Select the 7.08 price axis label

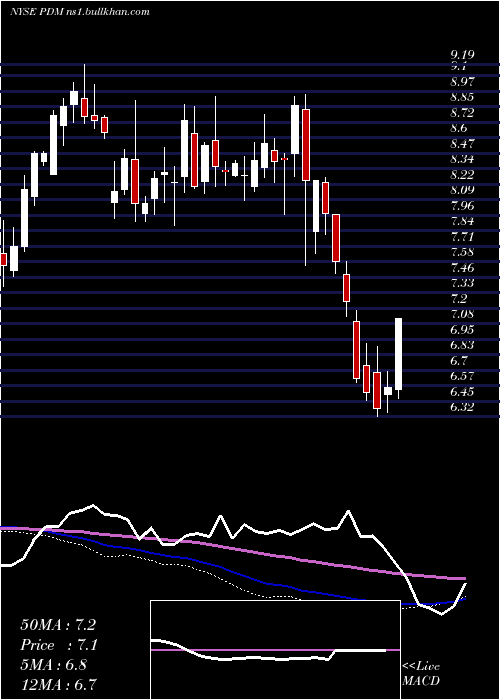[462, 314]
